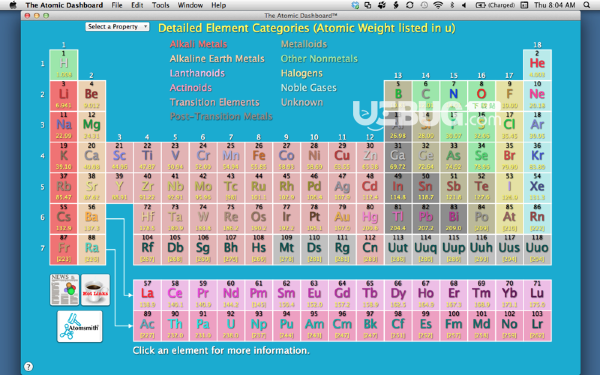This screenshot has width=600, height=375.
Task: Select the Post-Transition Metals category
Action: (221, 116)
